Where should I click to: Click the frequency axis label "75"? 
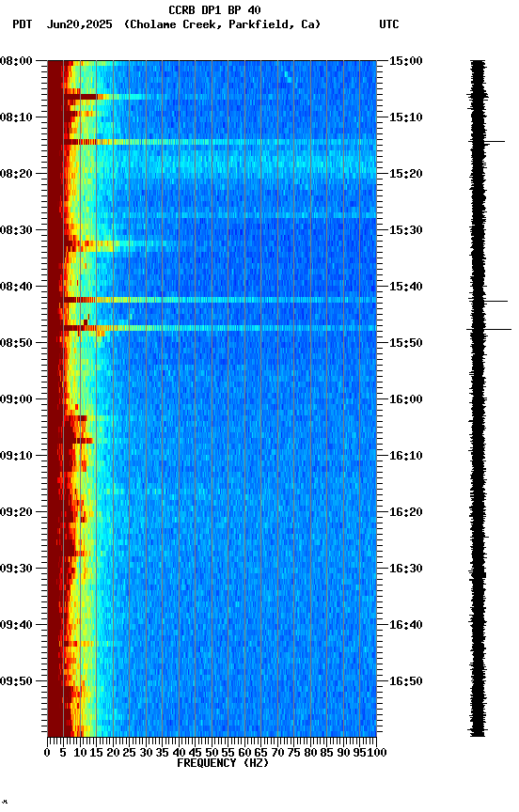(293, 753)
